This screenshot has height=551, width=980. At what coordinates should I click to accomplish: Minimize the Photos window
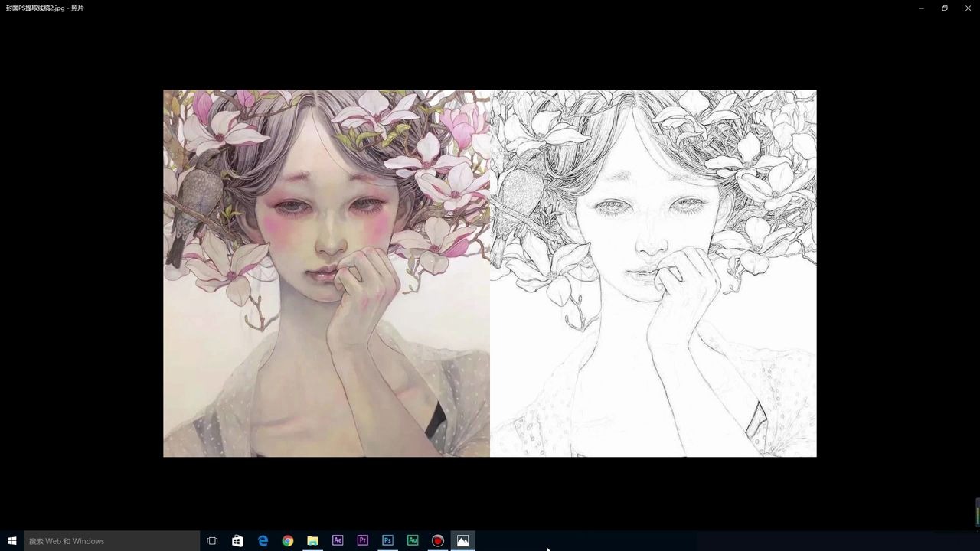click(920, 8)
